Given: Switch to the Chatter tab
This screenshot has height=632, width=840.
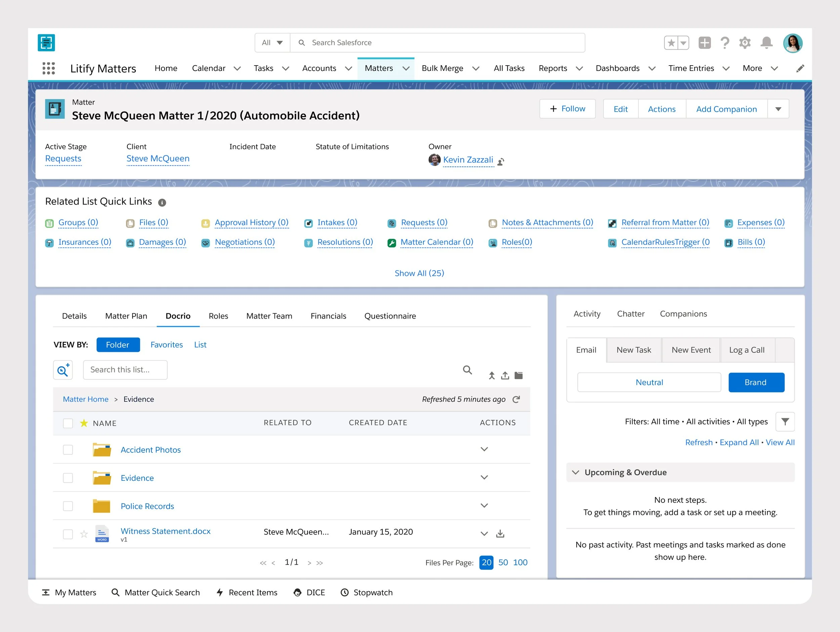Looking at the screenshot, I should pyautogui.click(x=631, y=314).
